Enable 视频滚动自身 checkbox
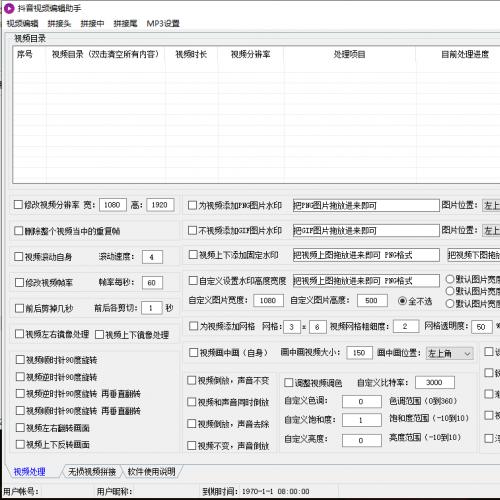Viewport: 500px width, 500px height. tap(18, 257)
